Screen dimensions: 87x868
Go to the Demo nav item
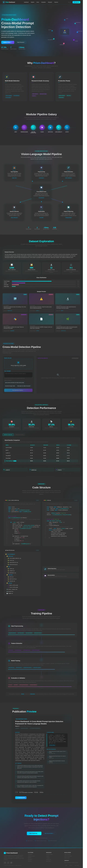pyautogui.click(x=38, y=2)
